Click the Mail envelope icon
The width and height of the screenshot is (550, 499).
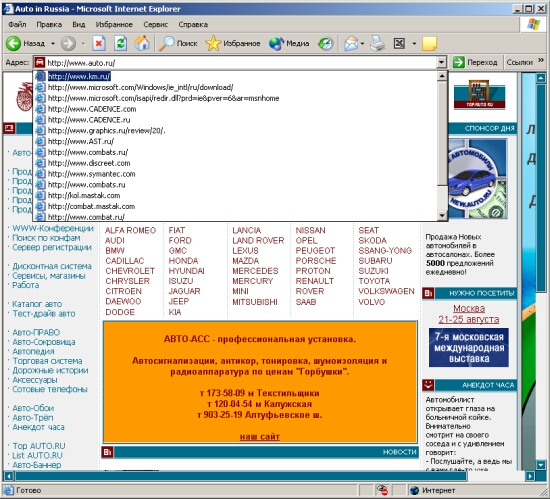coord(351,43)
